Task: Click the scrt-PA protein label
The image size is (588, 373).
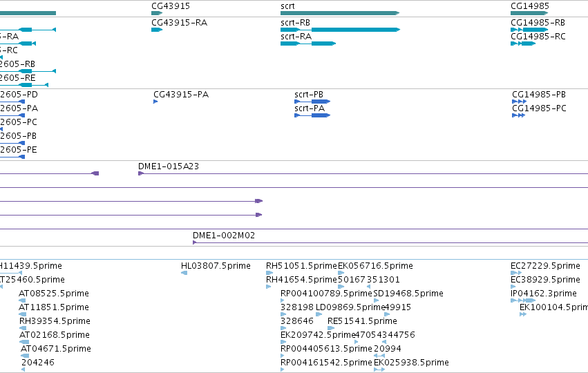Action: [x=310, y=108]
